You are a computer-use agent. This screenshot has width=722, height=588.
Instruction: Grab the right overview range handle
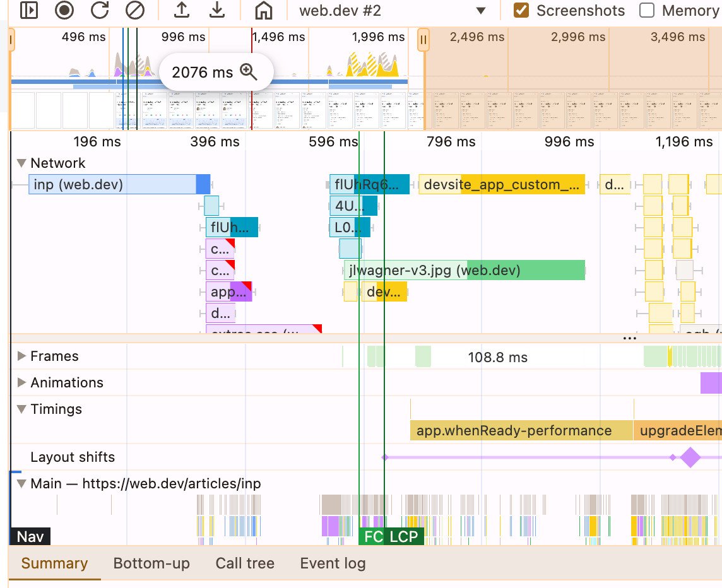tap(423, 40)
